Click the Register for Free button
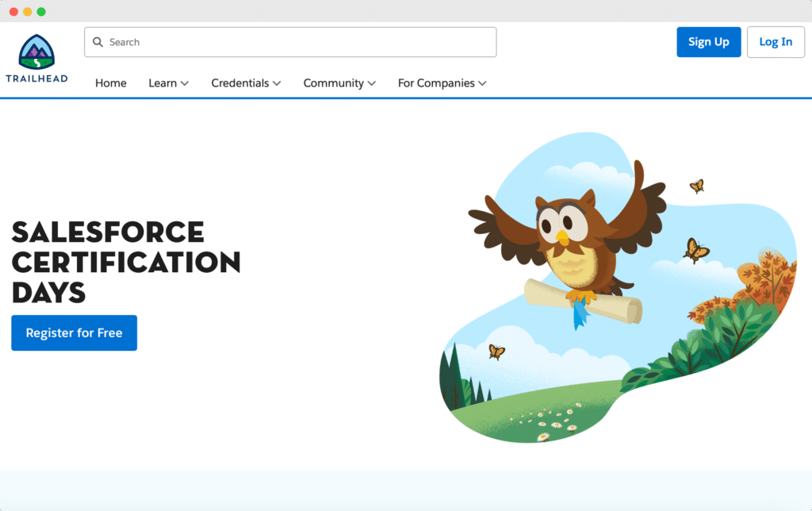 [x=74, y=333]
